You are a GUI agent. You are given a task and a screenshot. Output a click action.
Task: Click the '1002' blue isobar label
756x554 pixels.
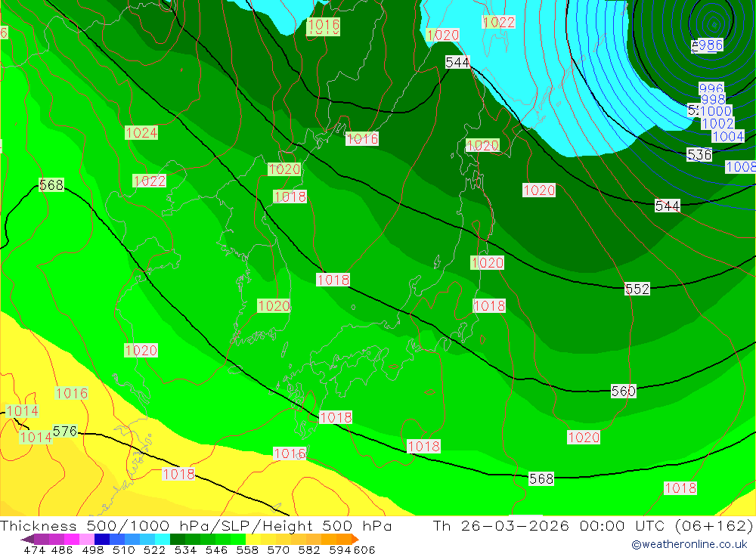718,123
